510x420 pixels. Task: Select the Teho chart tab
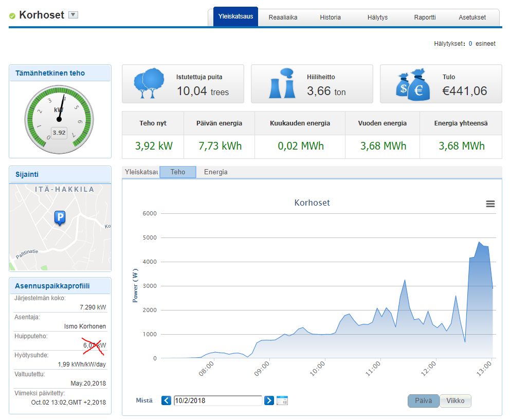coord(177,172)
